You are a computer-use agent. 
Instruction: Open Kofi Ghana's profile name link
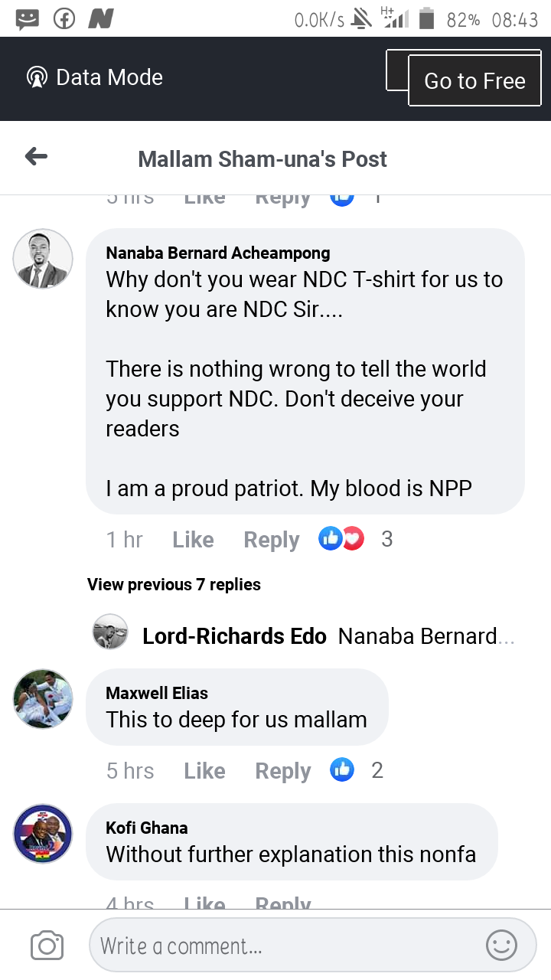click(146, 828)
